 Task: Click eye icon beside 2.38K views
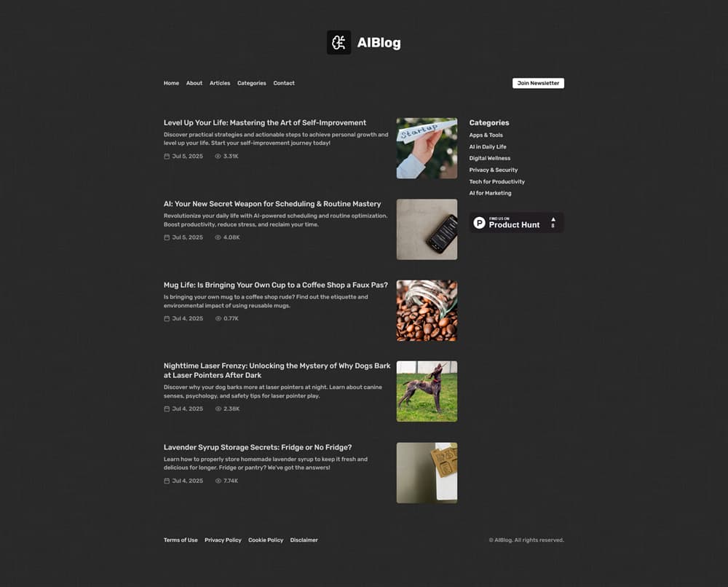pyautogui.click(x=218, y=409)
